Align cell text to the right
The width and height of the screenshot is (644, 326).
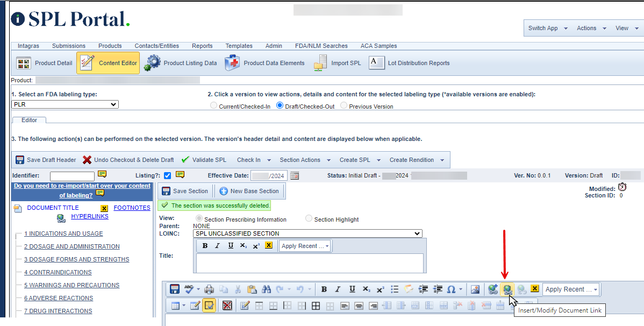coord(373,306)
